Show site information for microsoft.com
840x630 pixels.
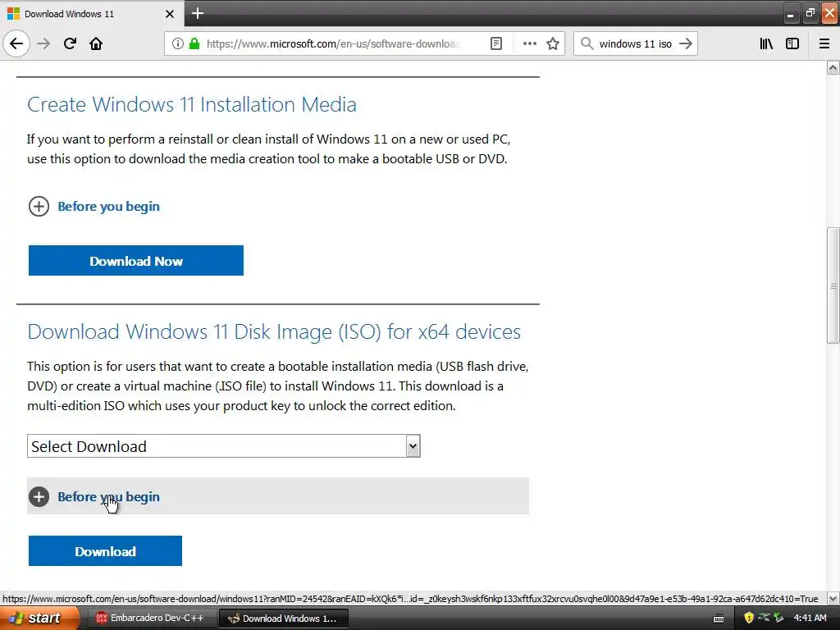[178, 43]
